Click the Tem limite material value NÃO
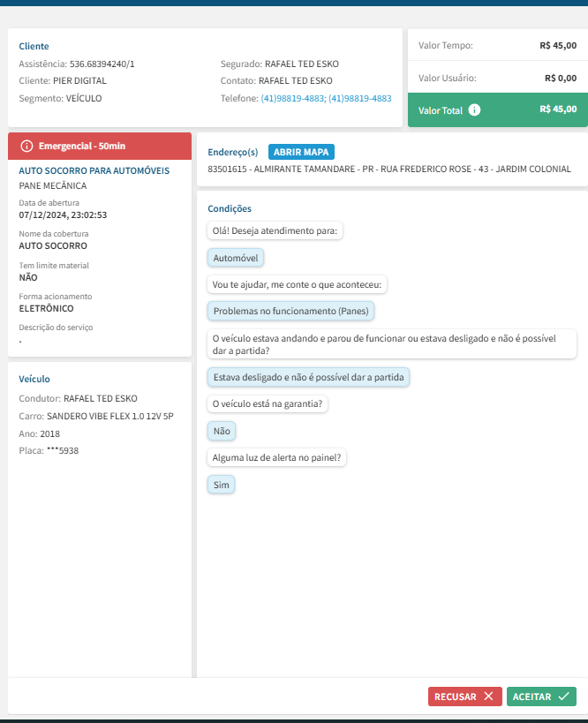This screenshot has width=588, height=723. [x=28, y=277]
